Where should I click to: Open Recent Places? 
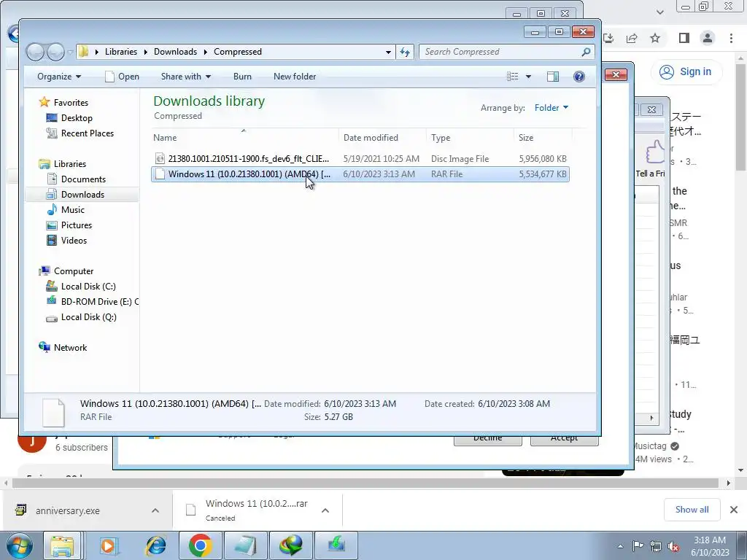[x=88, y=133]
